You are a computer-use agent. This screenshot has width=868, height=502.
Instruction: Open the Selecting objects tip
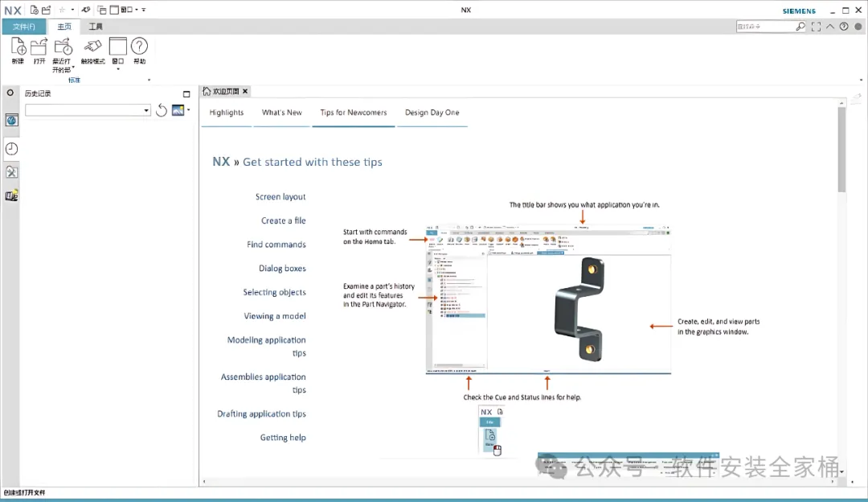click(x=275, y=292)
